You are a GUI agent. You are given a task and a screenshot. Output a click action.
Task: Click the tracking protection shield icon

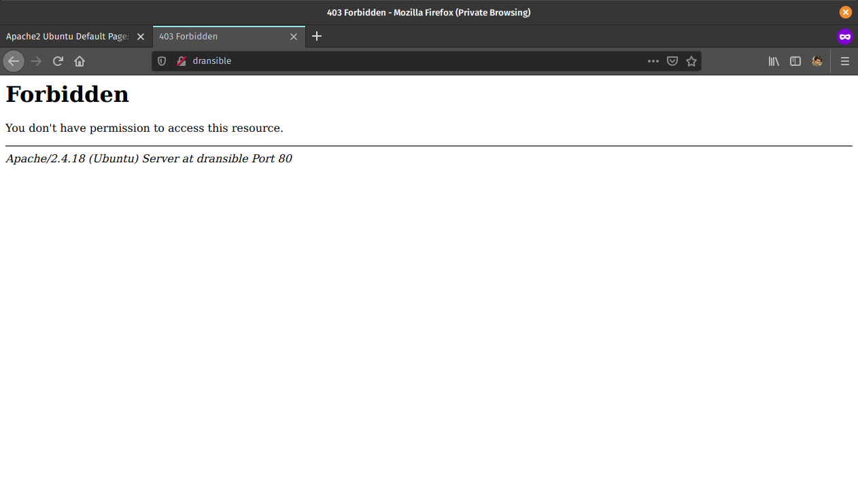click(162, 61)
